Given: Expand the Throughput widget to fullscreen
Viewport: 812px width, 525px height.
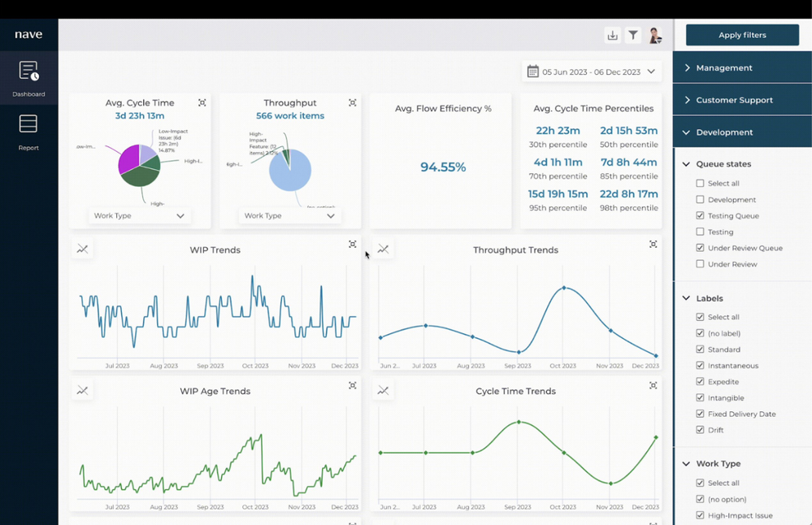Looking at the screenshot, I should coord(353,102).
